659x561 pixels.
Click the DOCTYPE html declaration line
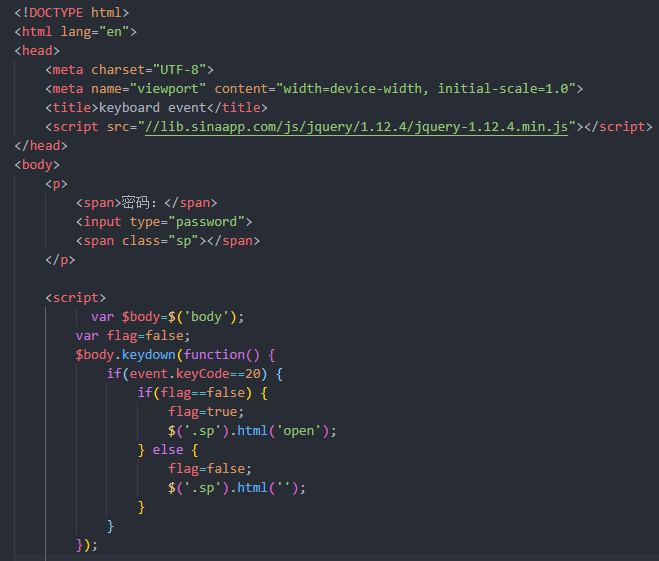71,13
